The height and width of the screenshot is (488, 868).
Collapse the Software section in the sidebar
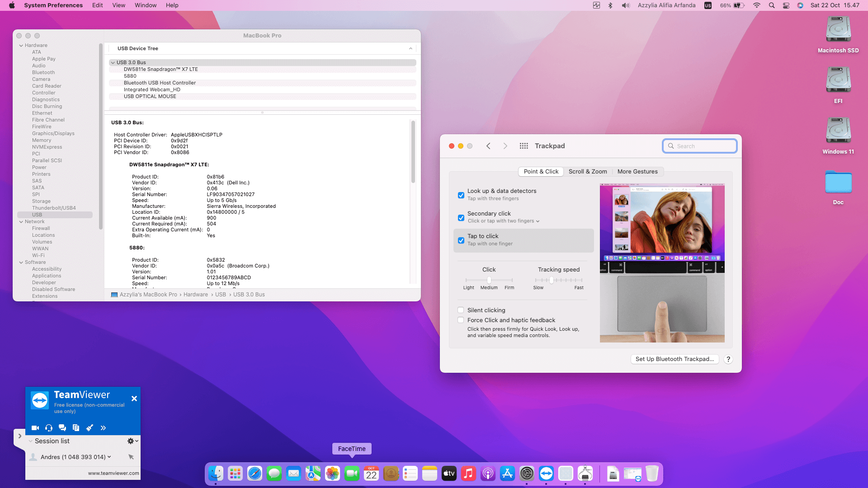21,263
